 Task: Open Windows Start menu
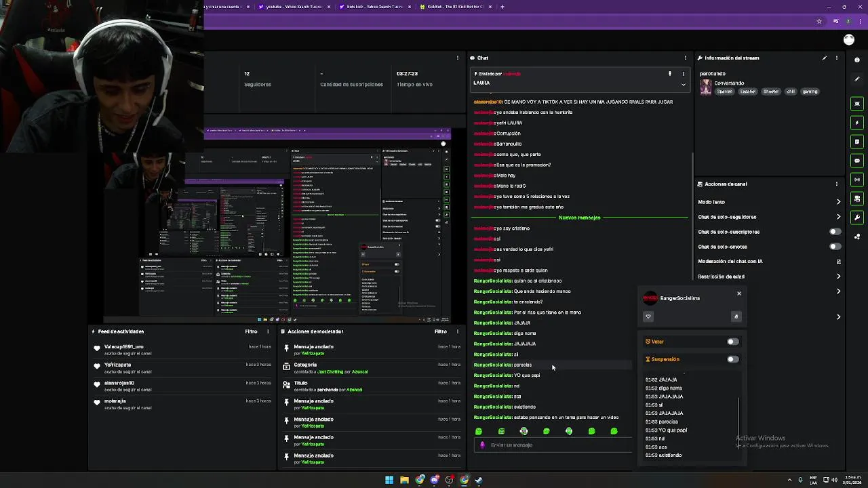click(389, 480)
